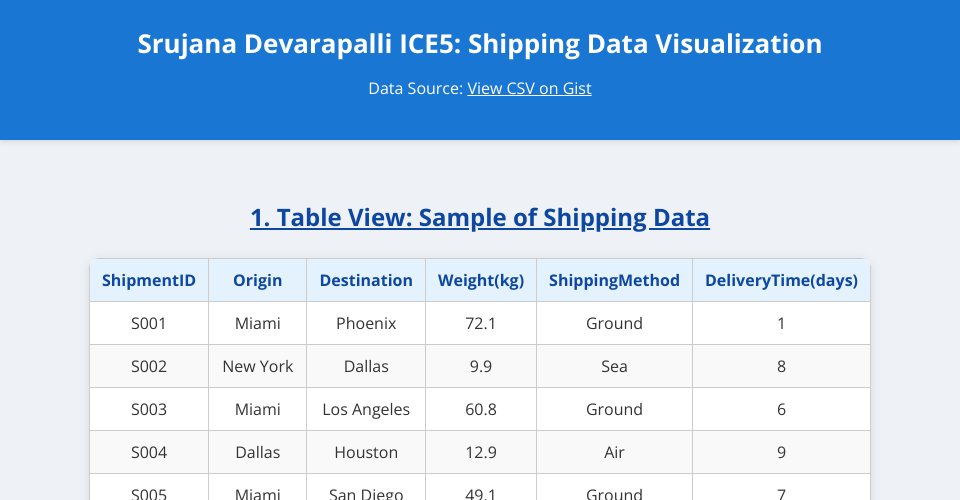
Task: Click the 72.1 weight cell
Action: tap(481, 323)
